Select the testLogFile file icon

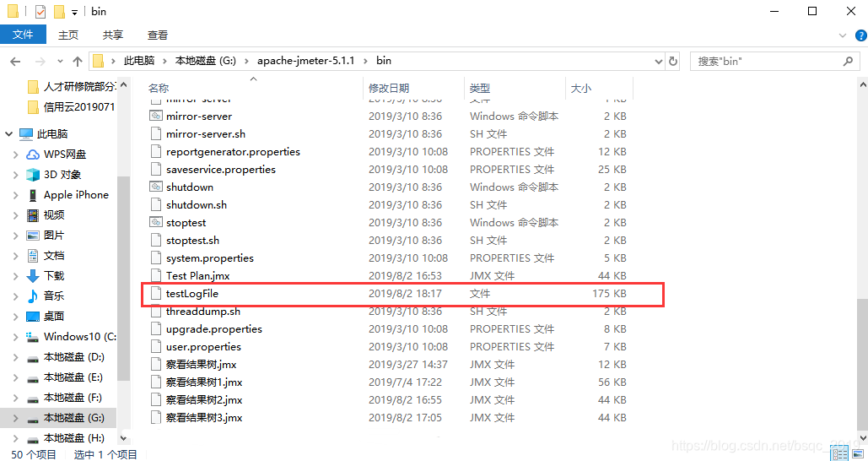point(156,293)
